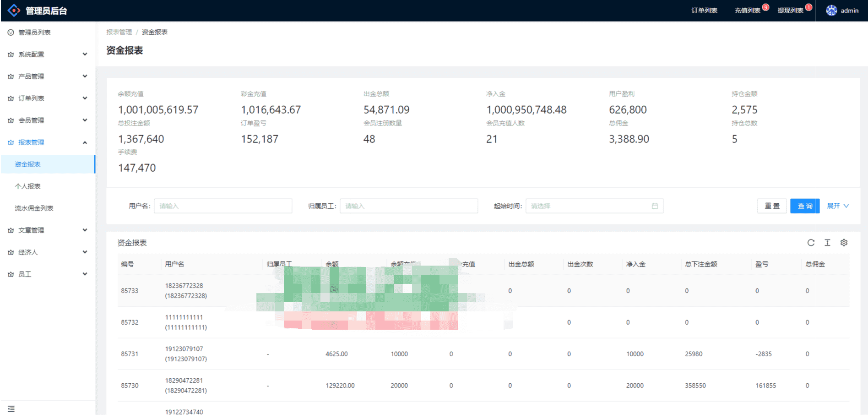This screenshot has width=868, height=419.
Task: Click the 重置 reset button
Action: point(772,206)
